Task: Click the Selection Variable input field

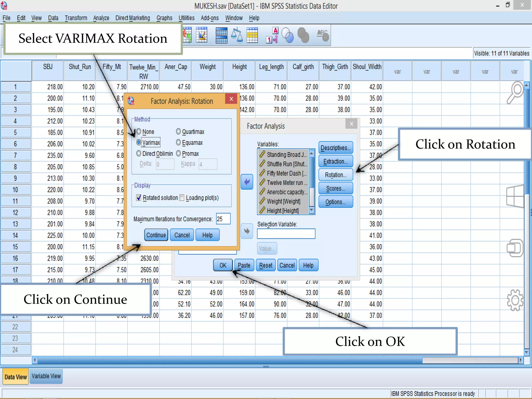Action: (x=286, y=234)
